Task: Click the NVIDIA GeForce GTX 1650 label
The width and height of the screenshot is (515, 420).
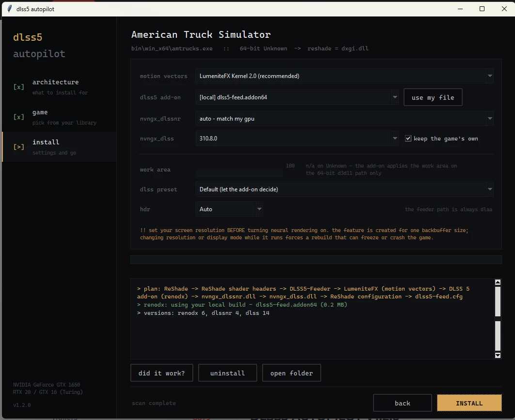Action: click(x=47, y=385)
